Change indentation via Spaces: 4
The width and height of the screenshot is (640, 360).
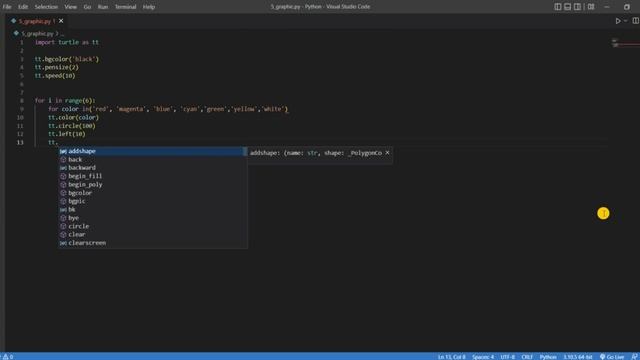(483, 356)
